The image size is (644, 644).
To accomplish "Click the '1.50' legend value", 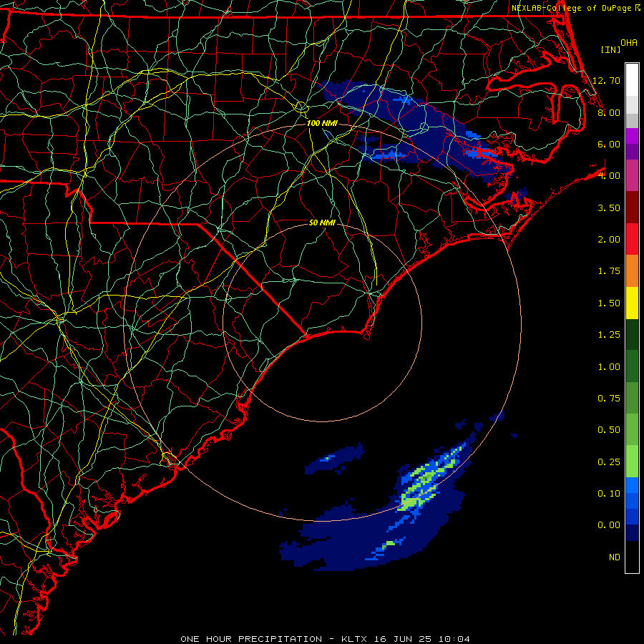I will (x=609, y=303).
